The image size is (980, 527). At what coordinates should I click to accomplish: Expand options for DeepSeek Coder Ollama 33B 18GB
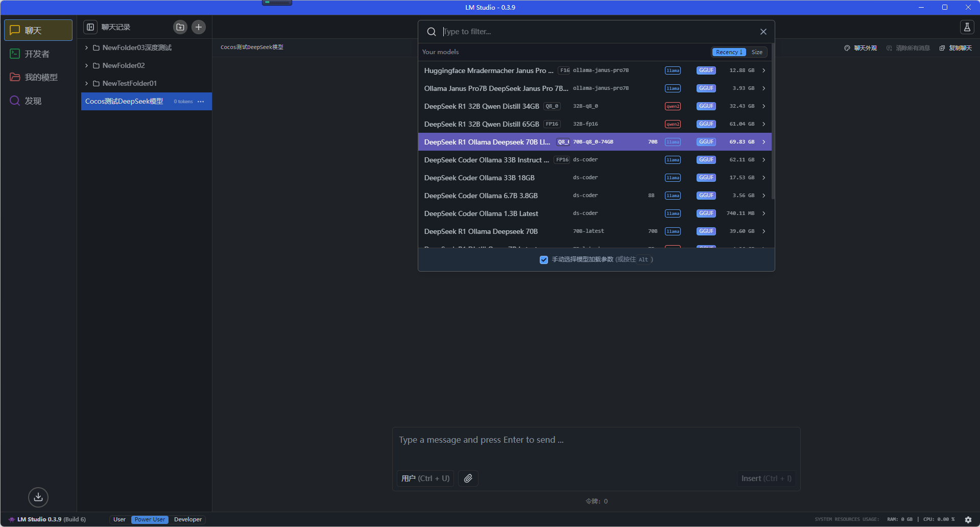pyautogui.click(x=763, y=178)
